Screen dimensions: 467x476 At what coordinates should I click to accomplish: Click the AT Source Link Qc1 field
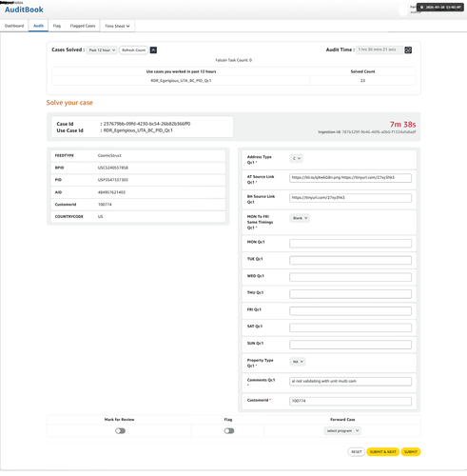tap(350, 178)
